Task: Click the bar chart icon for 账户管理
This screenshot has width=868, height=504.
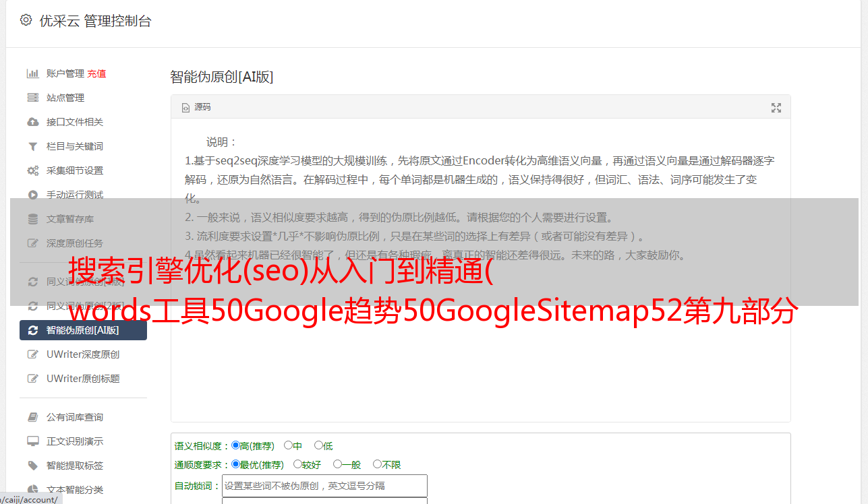Action: click(x=32, y=73)
